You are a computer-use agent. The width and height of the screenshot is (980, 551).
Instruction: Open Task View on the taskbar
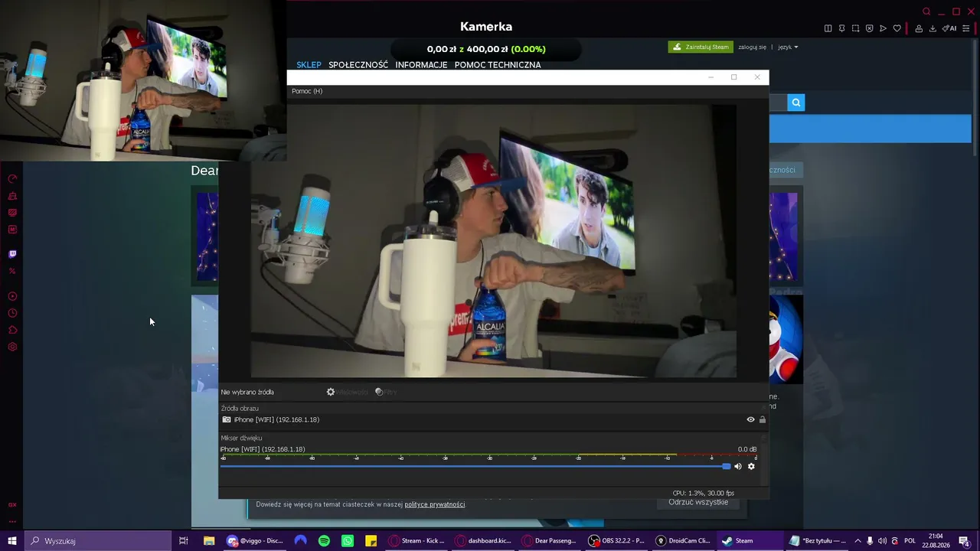click(184, 541)
